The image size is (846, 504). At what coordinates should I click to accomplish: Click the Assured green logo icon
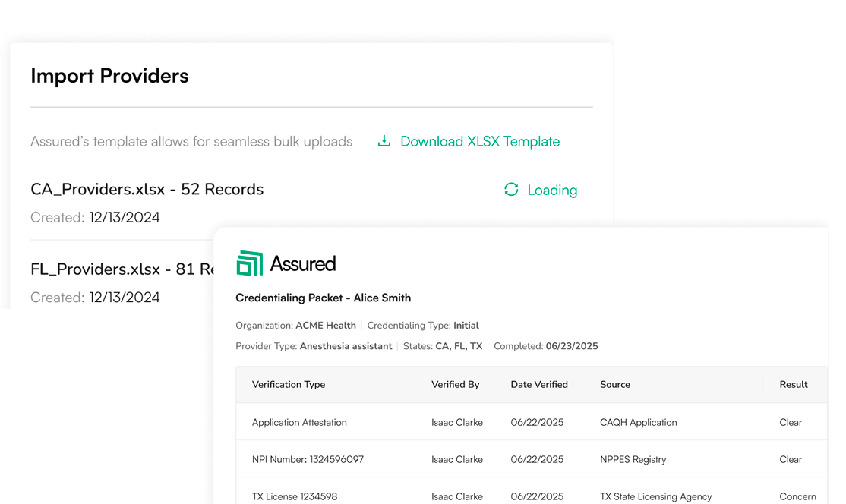(x=249, y=263)
